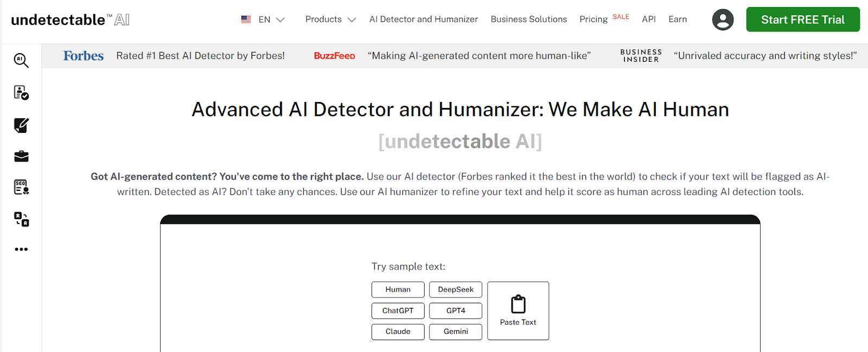Click 'Rated #1 Best AI Detector by Forbes!' text
Screen dimensions: 868x352
200,56
